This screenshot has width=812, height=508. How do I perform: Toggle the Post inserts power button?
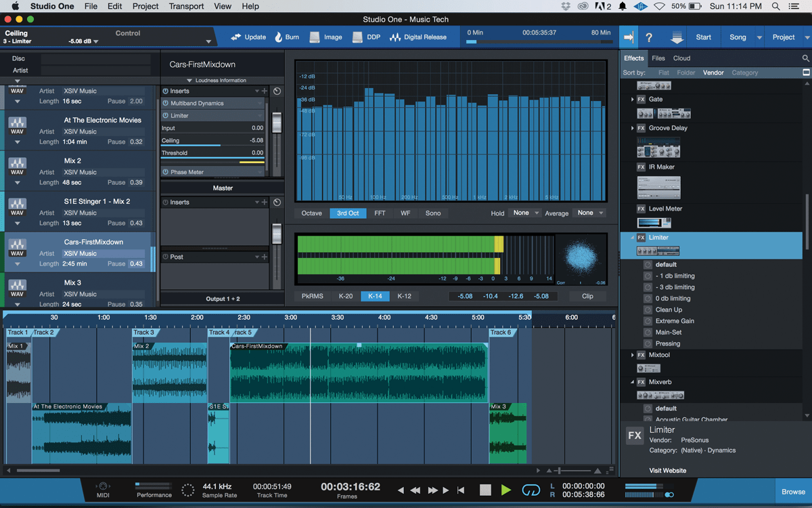(165, 257)
